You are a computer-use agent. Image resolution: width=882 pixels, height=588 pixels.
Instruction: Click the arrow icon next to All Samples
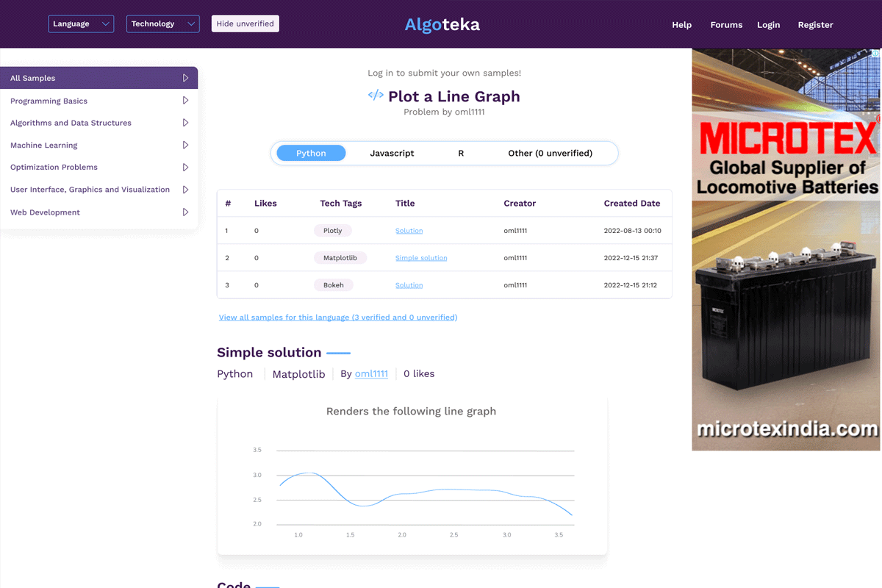(x=186, y=78)
